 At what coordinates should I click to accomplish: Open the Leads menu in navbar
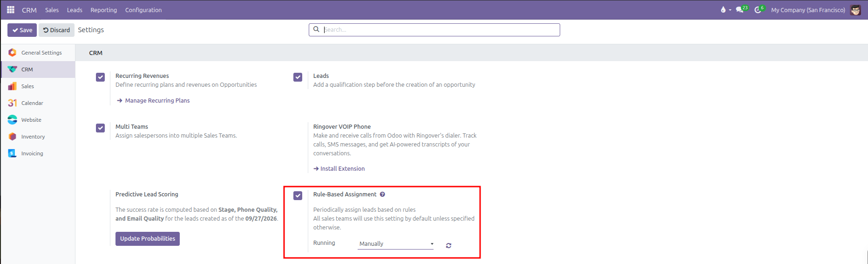pos(75,10)
